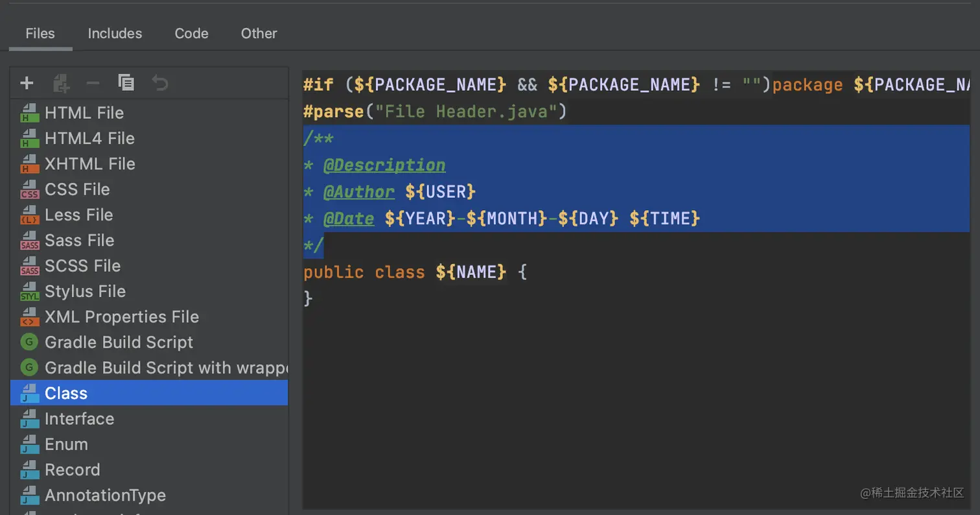The image size is (980, 515).
Task: Select Gradle Build Script with wrapper template
Action: [149, 368]
